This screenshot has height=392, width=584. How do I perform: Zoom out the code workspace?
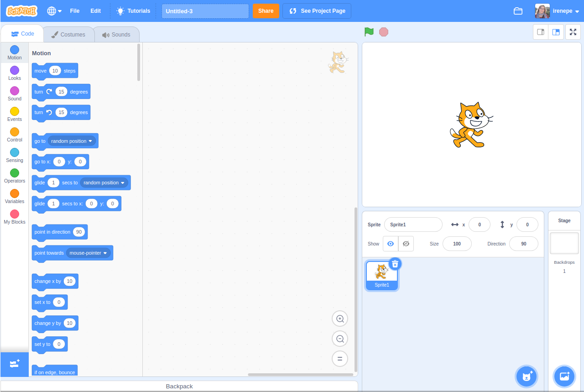click(340, 339)
